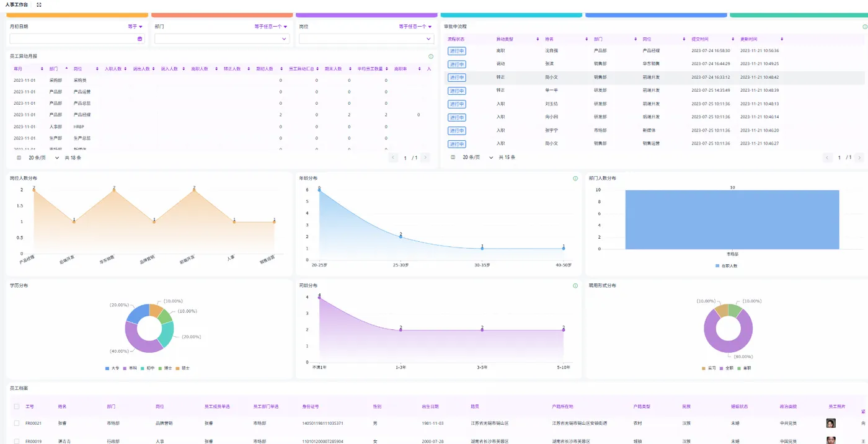Click info icon on 司龄分布 chart
The width and height of the screenshot is (868, 444).
pos(575,286)
